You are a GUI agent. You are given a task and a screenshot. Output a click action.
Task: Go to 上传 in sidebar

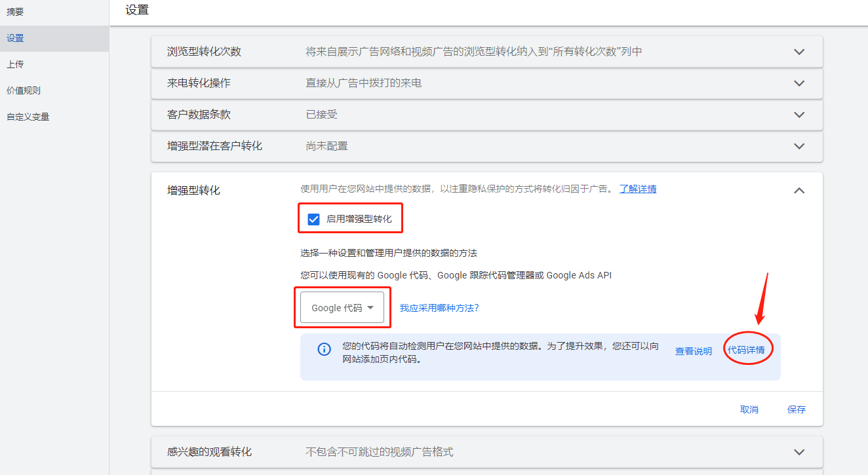pos(15,64)
